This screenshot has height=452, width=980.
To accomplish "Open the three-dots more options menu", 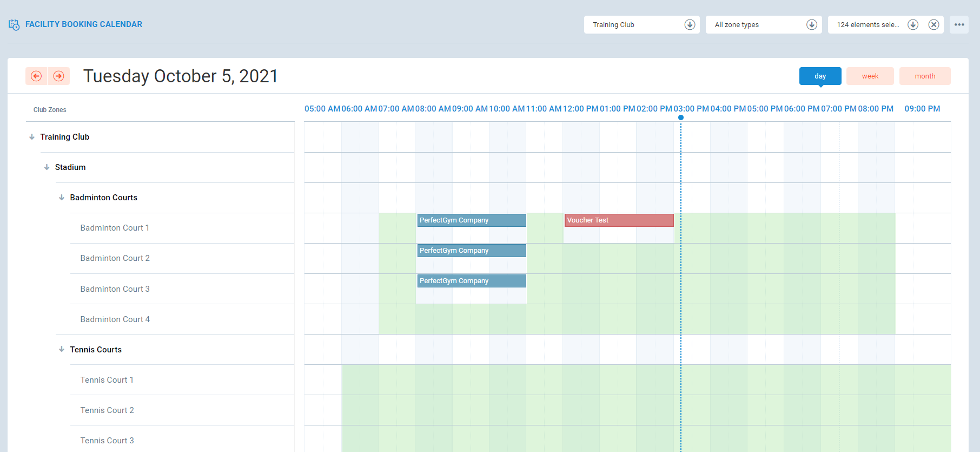I will (959, 25).
